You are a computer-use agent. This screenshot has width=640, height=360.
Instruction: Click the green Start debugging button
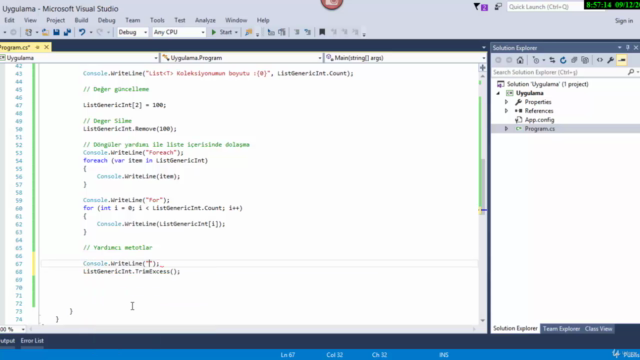click(222, 32)
